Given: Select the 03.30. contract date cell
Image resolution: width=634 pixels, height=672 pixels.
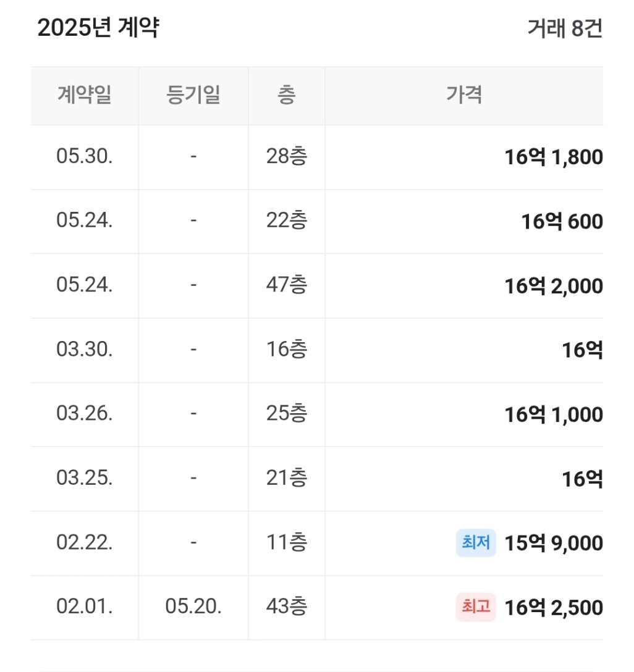Looking at the screenshot, I should click(85, 350).
